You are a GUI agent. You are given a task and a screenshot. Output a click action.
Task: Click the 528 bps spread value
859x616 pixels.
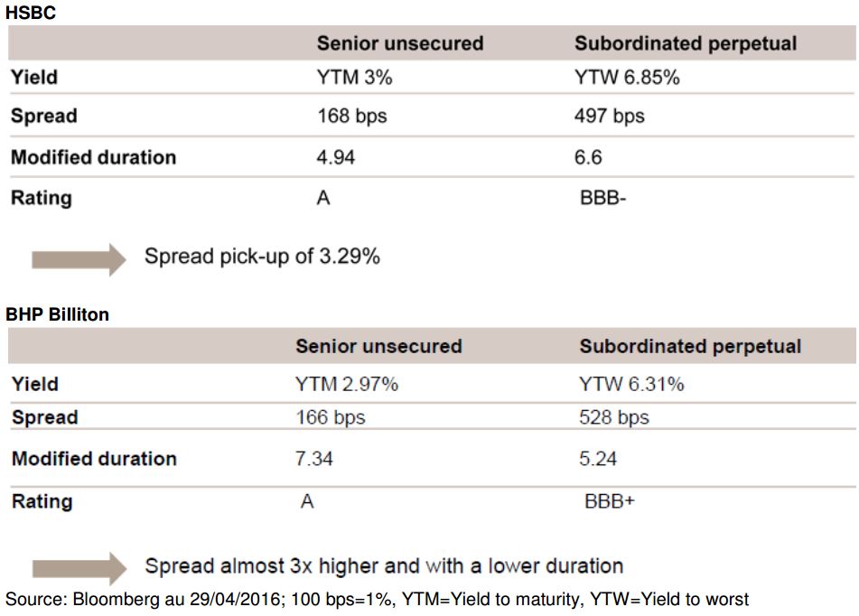click(614, 417)
